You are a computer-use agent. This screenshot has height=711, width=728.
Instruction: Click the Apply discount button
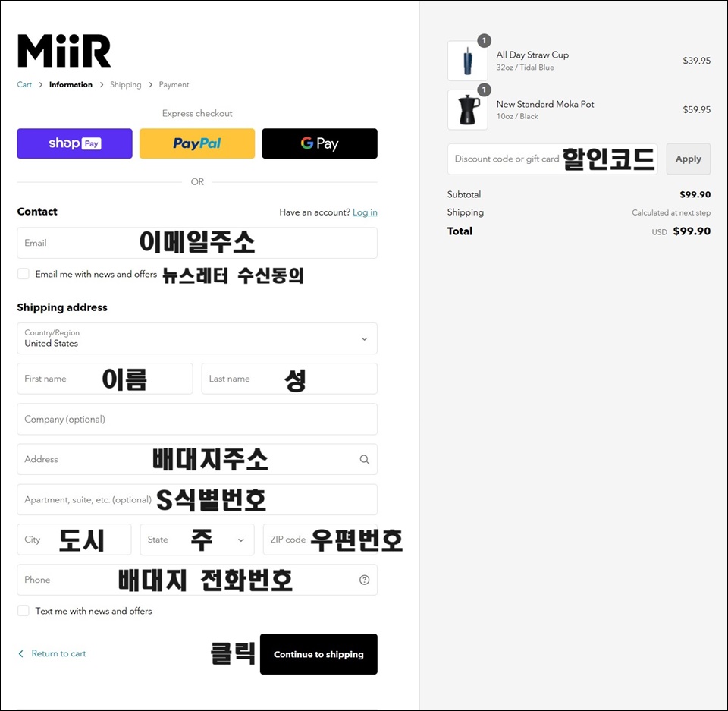pos(689,159)
